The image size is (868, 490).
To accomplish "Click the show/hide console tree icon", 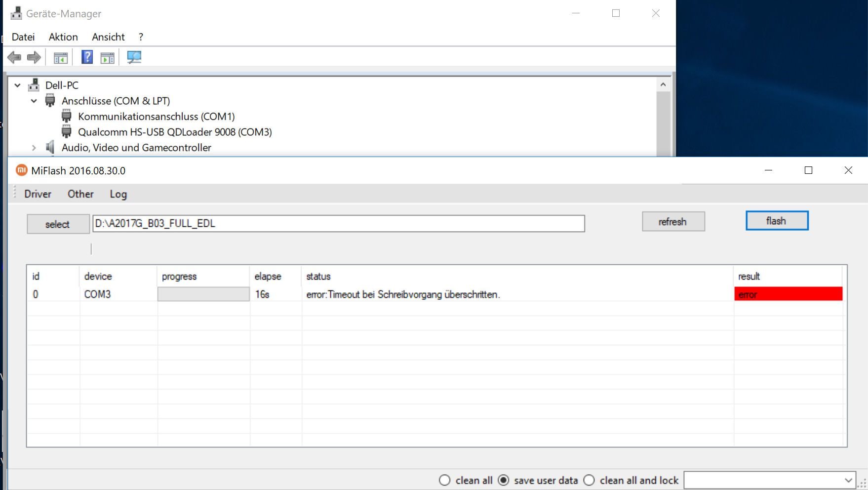I will (61, 58).
